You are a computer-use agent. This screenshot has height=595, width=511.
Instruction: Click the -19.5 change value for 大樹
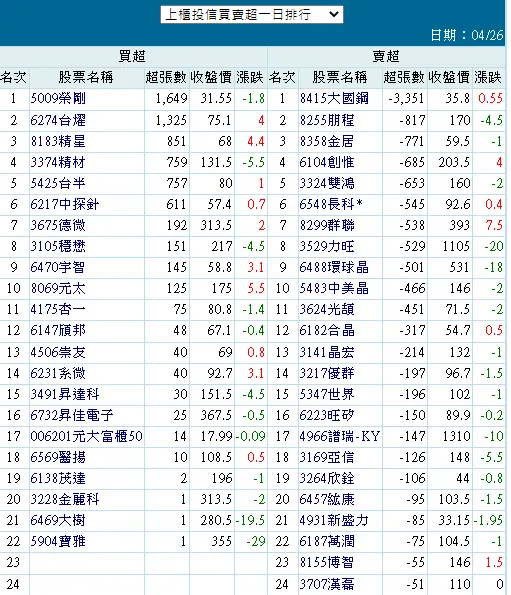250,520
